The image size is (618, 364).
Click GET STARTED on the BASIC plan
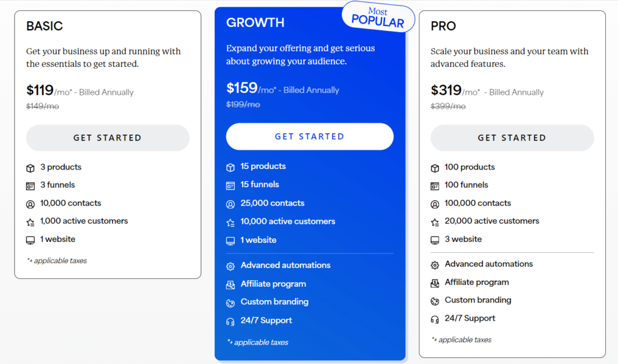[107, 138]
